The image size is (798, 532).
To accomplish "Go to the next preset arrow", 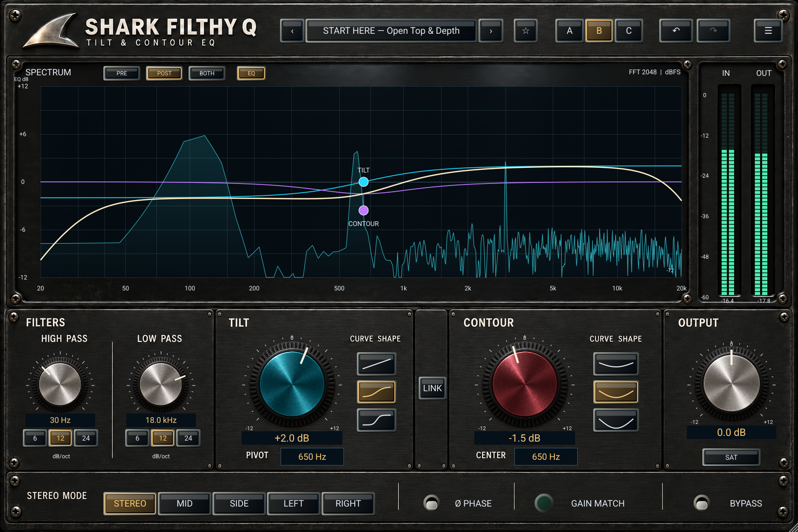I will coord(490,31).
